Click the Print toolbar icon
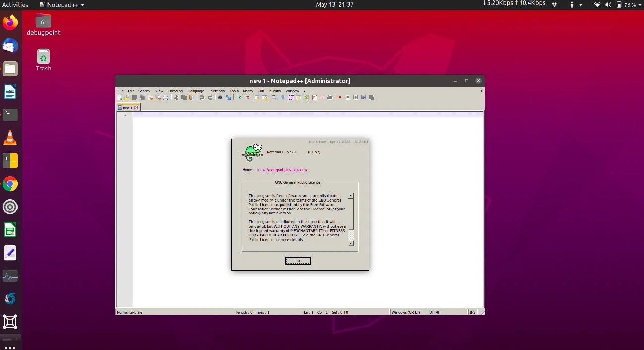Screen dimensions: 644x350 pos(166,97)
